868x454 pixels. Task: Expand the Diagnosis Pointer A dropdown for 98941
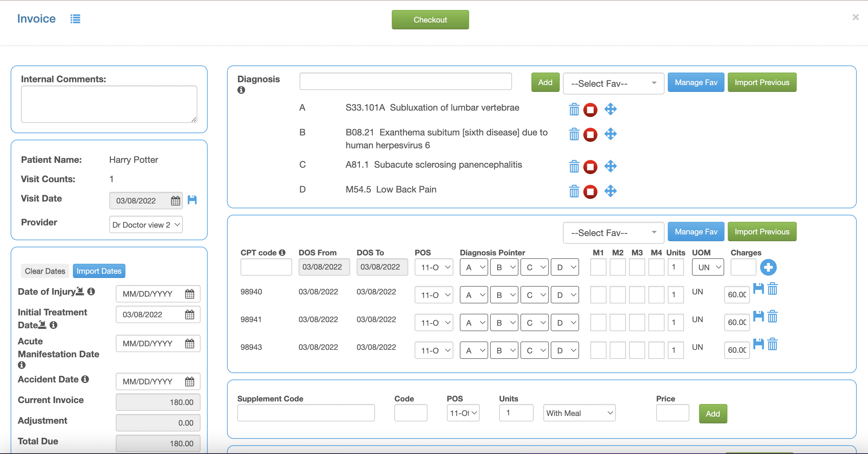(473, 322)
